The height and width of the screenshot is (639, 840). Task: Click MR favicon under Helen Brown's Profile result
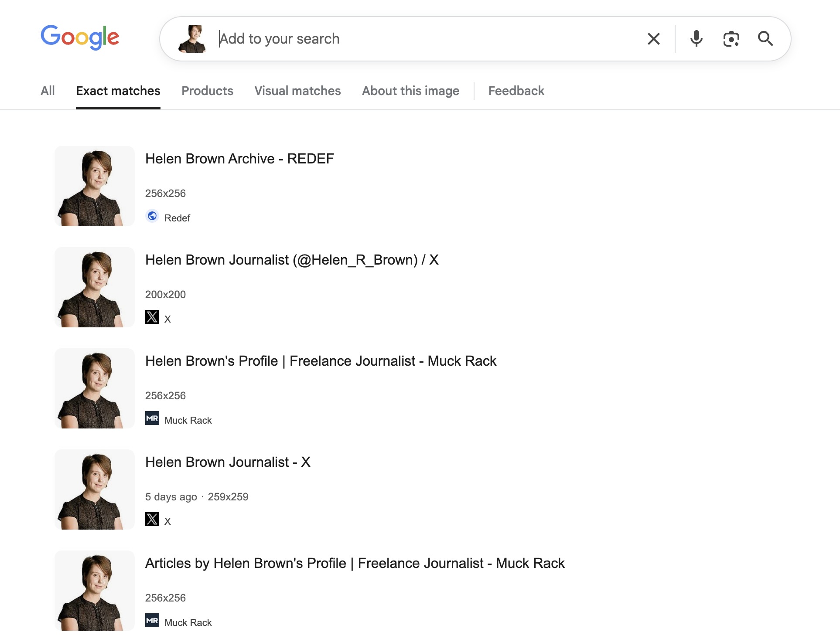click(152, 418)
